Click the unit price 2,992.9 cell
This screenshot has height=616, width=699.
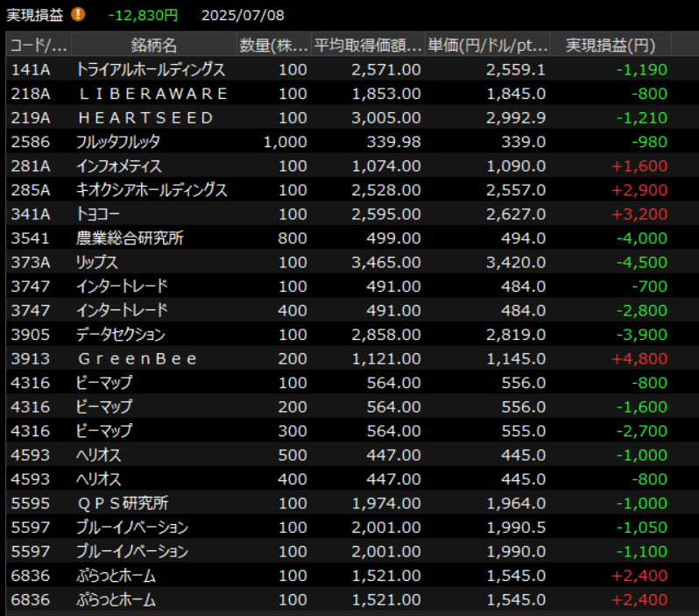click(x=516, y=117)
